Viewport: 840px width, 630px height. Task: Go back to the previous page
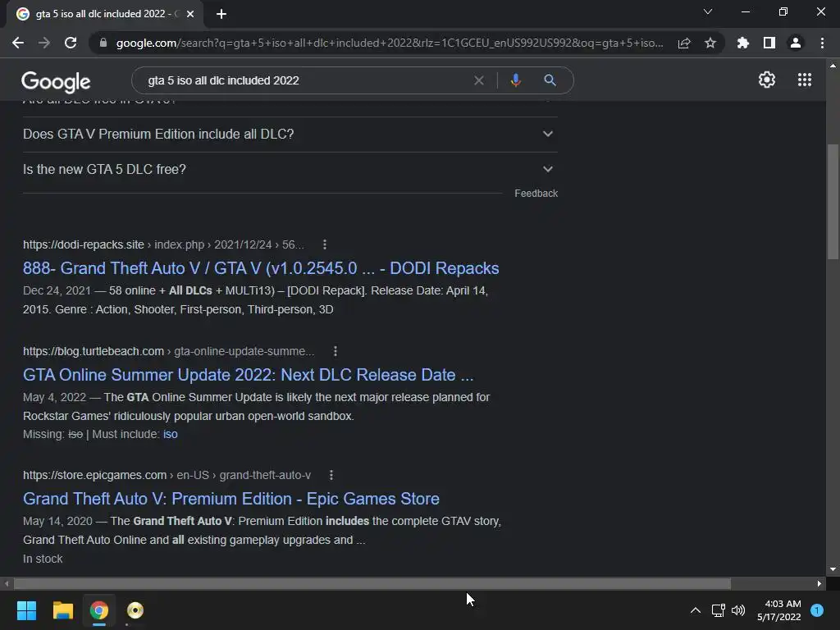pos(18,43)
